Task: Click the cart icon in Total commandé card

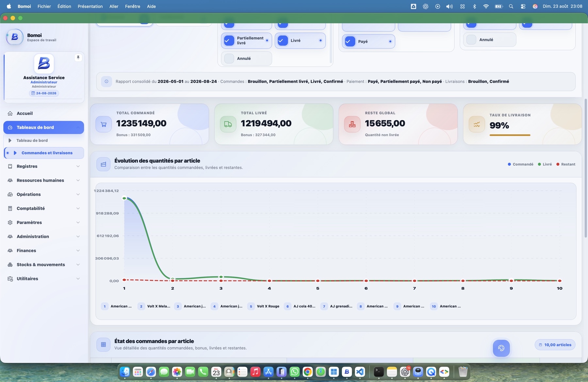Action: (104, 124)
